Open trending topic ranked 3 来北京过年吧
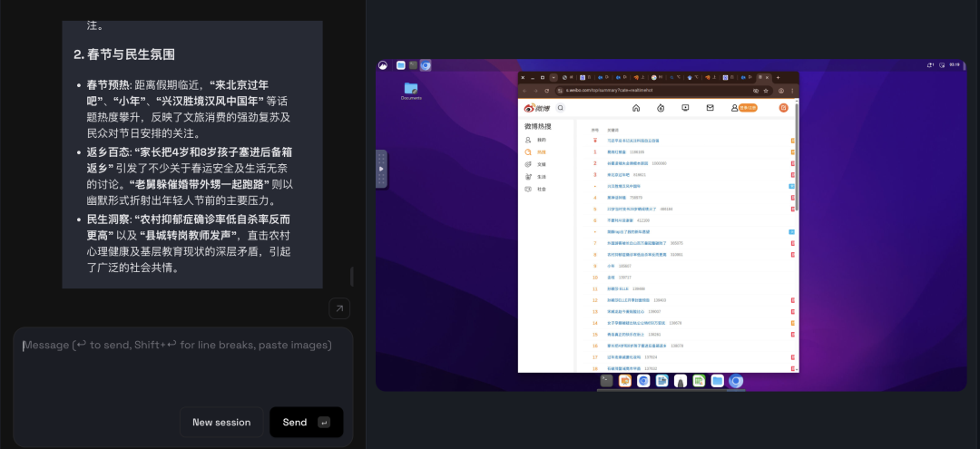Image resolution: width=980 pixels, height=449 pixels. pyautogui.click(x=618, y=175)
